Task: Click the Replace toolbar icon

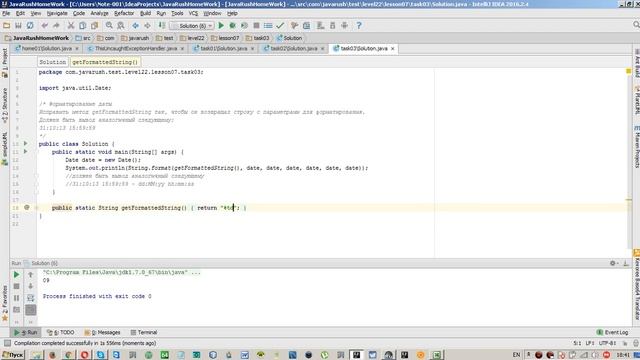Action: [x=121, y=25]
